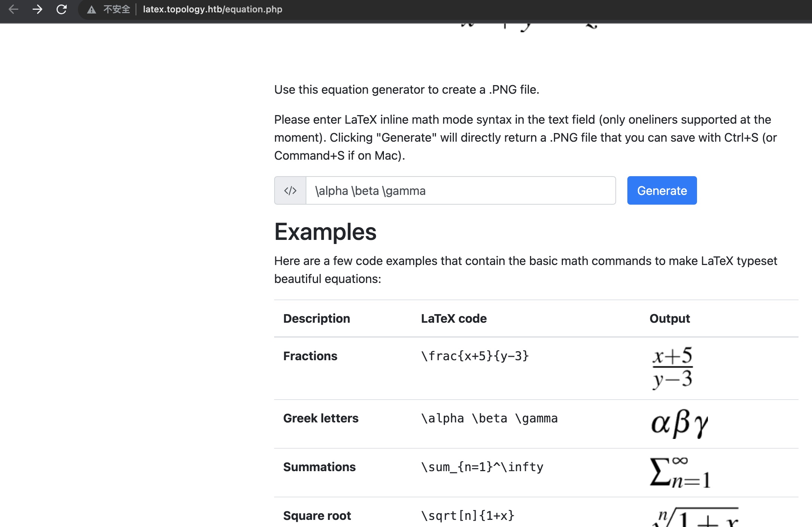Click the summation output image
812x527 pixels.
pyautogui.click(x=680, y=473)
